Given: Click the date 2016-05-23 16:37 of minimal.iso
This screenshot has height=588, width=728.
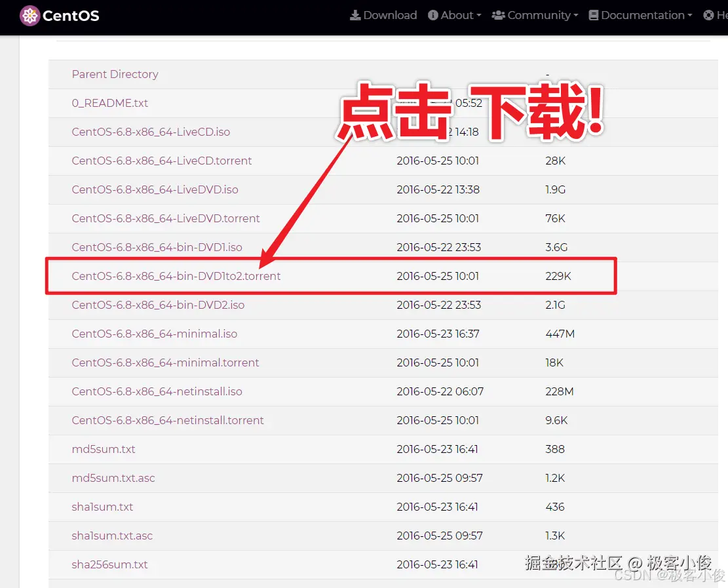Looking at the screenshot, I should [x=438, y=334].
